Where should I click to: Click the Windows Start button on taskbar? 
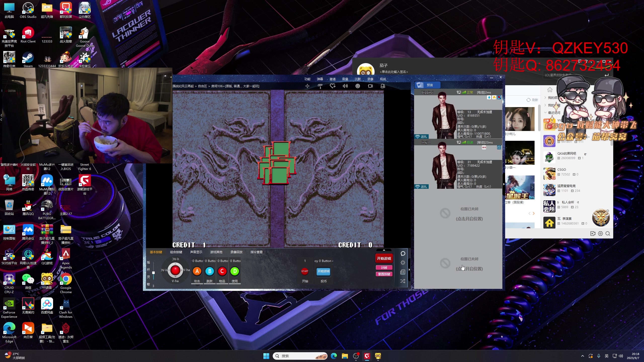coord(266,356)
